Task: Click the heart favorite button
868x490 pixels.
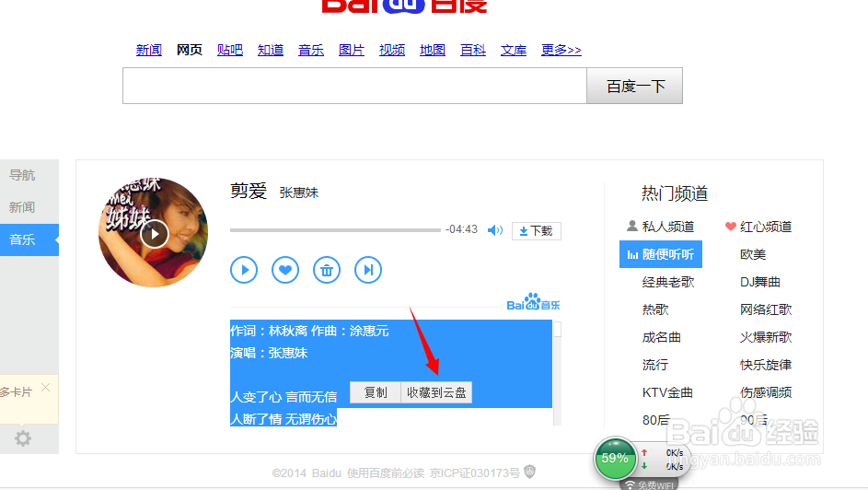Action: (285, 270)
